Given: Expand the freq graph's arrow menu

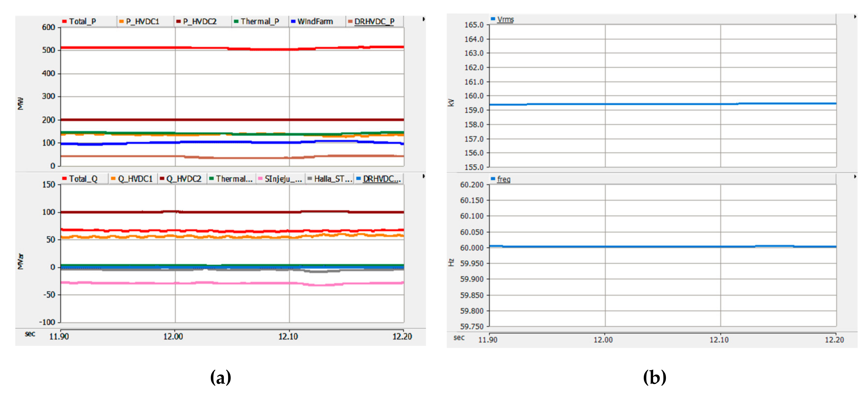Looking at the screenshot, I should point(855,177).
